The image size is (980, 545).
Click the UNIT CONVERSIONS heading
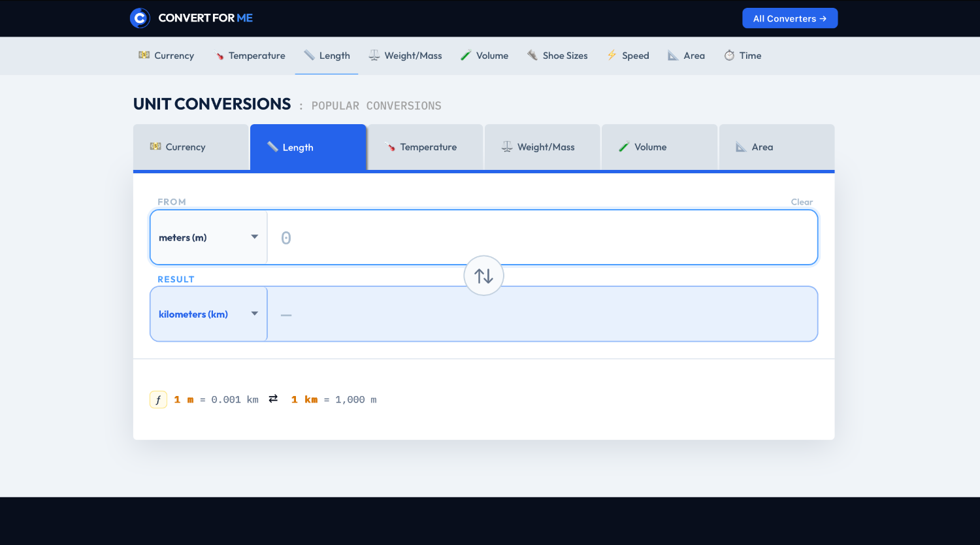click(212, 104)
